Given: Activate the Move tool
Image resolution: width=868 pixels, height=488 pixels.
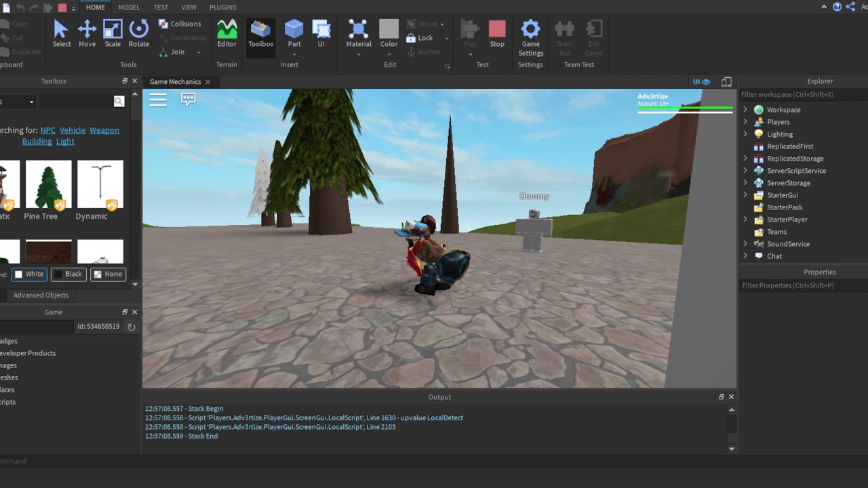Looking at the screenshot, I should 87,34.
